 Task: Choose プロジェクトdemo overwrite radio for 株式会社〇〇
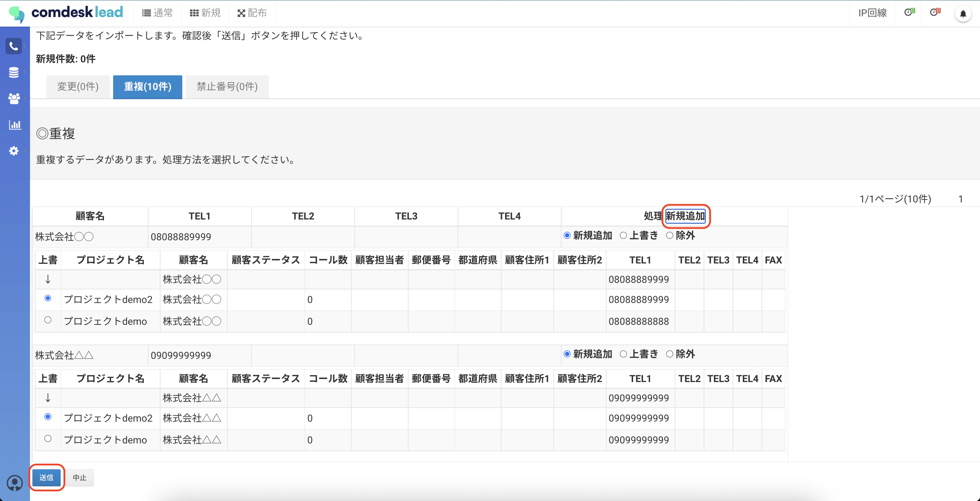pyautogui.click(x=48, y=320)
